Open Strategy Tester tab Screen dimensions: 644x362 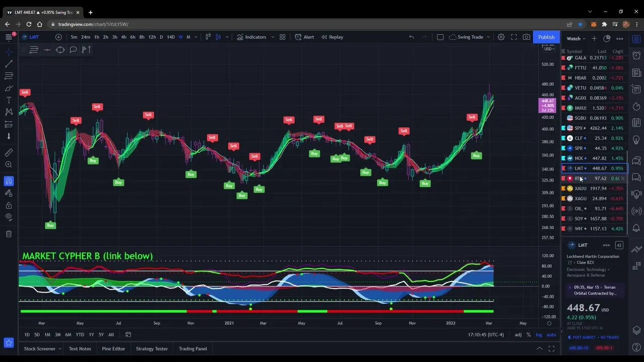(x=152, y=348)
